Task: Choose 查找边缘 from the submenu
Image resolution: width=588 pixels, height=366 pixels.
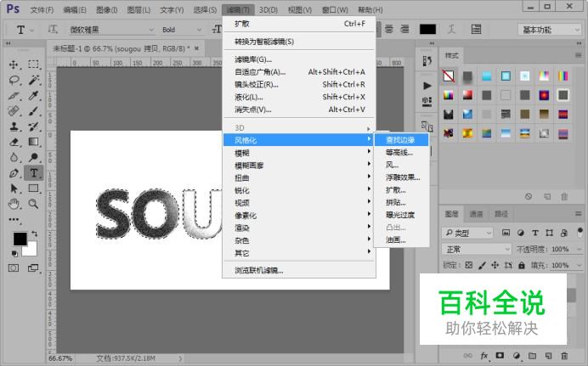Action: pos(402,140)
